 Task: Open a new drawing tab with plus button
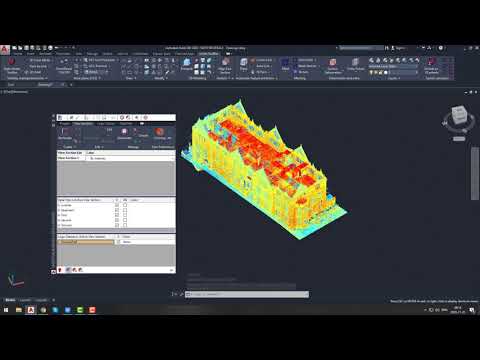(71, 85)
